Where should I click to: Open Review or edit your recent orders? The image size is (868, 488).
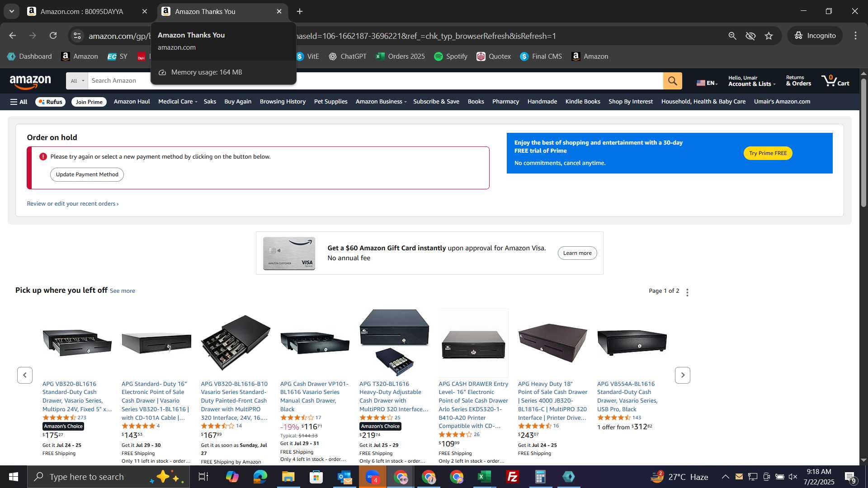click(73, 204)
